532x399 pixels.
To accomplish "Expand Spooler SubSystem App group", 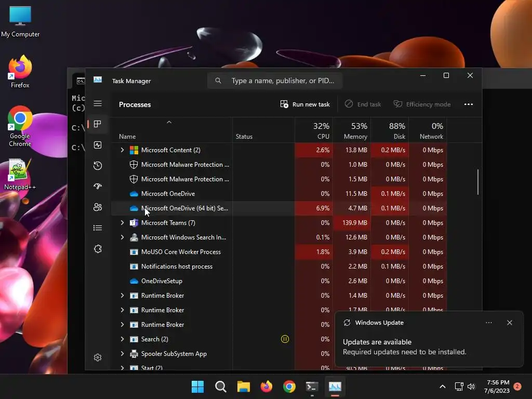I will tap(123, 354).
